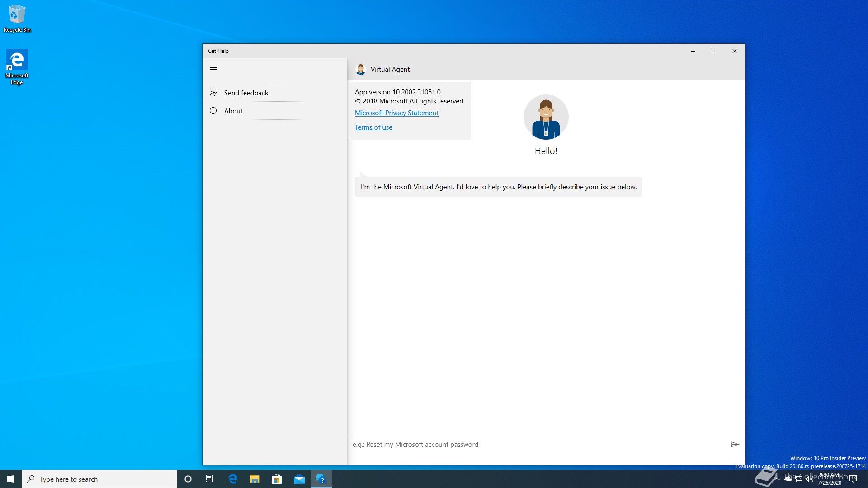Open the Terms of use link
This screenshot has width=868, height=488.
373,127
